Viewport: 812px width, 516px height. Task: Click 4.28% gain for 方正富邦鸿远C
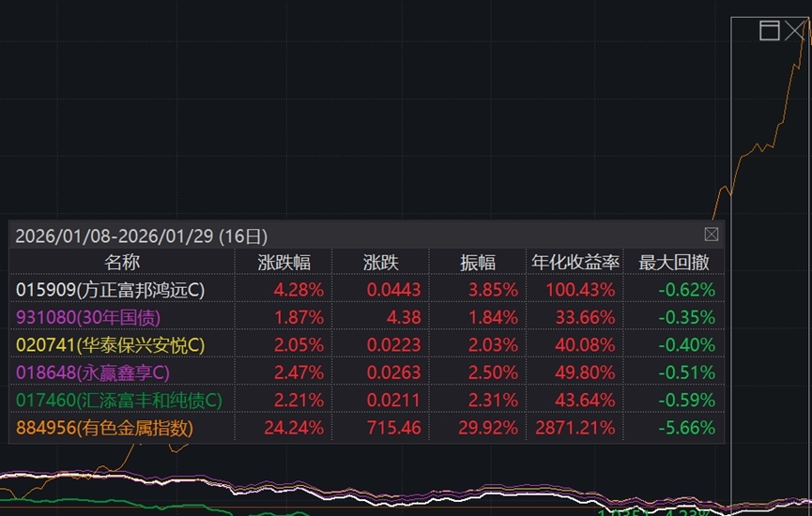pyautogui.click(x=299, y=289)
